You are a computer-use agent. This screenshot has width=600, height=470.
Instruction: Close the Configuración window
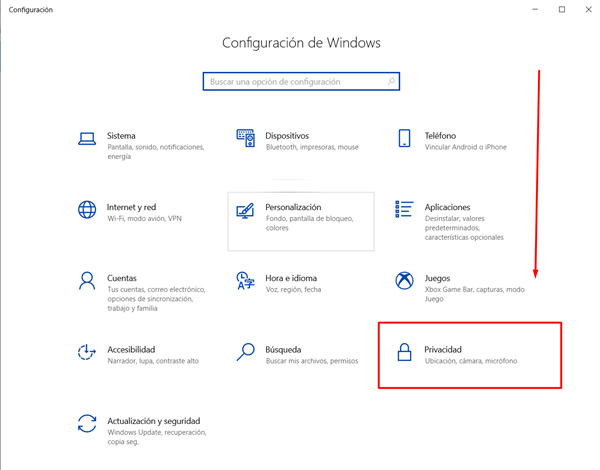point(589,10)
